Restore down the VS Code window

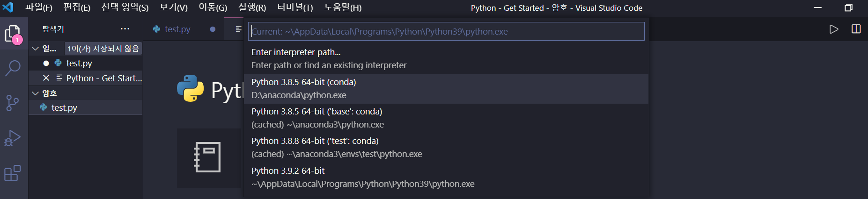tap(848, 7)
